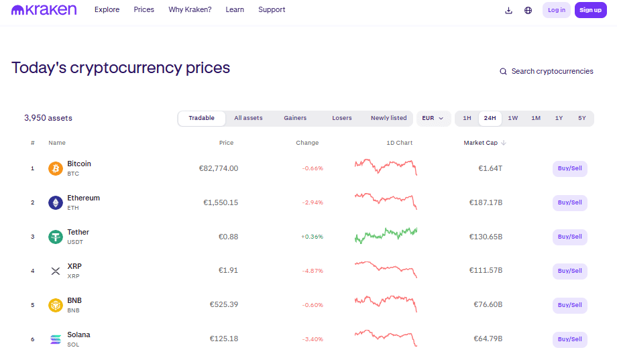Open the Explore menu

(x=107, y=9)
